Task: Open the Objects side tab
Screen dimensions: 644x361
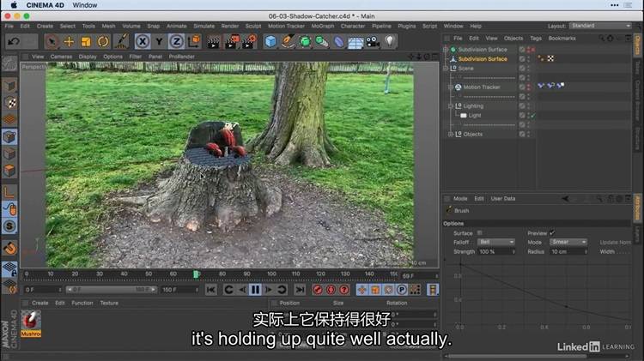Action: click(x=637, y=46)
